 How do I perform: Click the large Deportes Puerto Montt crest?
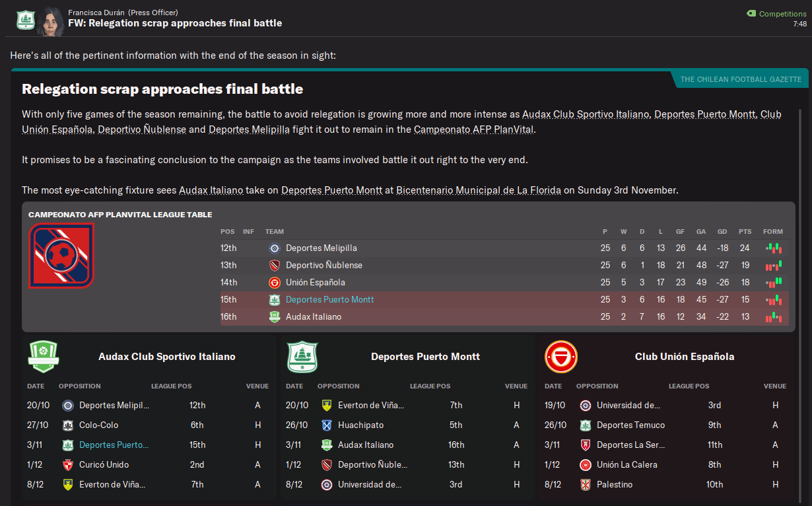coord(302,357)
